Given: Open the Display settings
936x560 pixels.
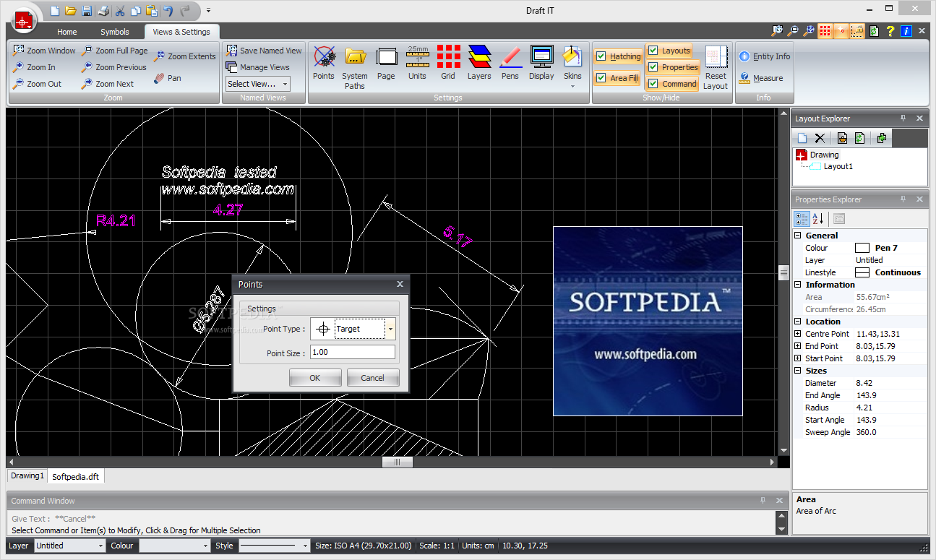Looking at the screenshot, I should (541, 63).
